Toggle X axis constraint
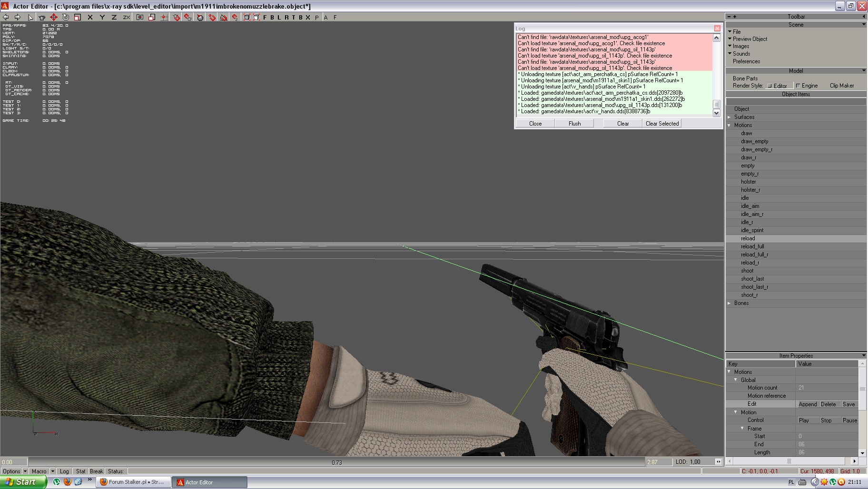 pyautogui.click(x=90, y=17)
